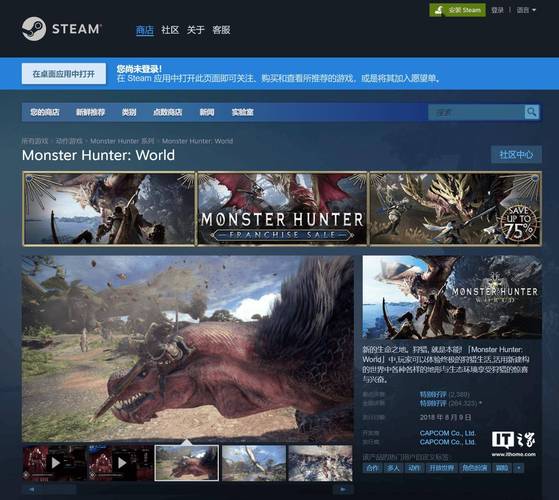
Task: Expand the 类别 categories menu
Action: (x=129, y=112)
